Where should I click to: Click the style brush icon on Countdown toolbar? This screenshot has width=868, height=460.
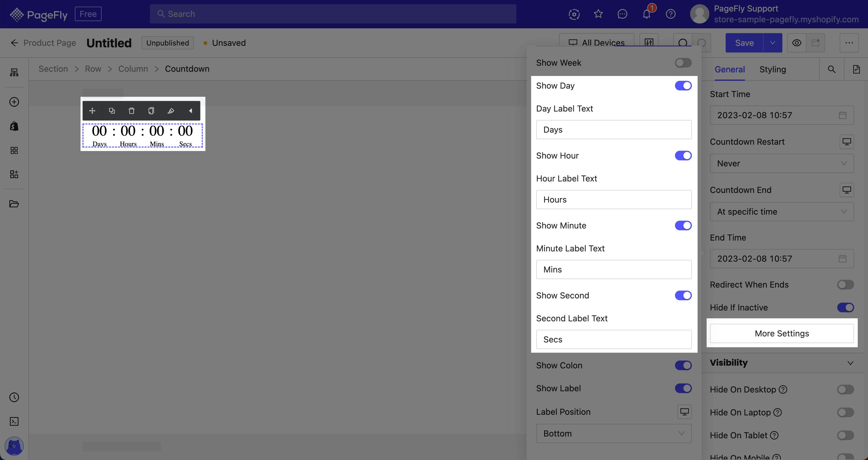click(x=171, y=111)
